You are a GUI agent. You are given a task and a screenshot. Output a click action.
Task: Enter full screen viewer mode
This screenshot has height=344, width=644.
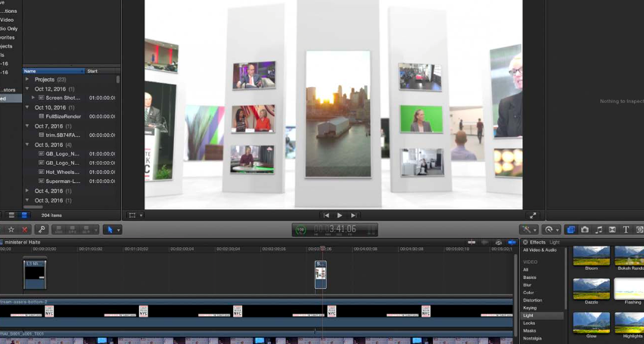pyautogui.click(x=533, y=215)
